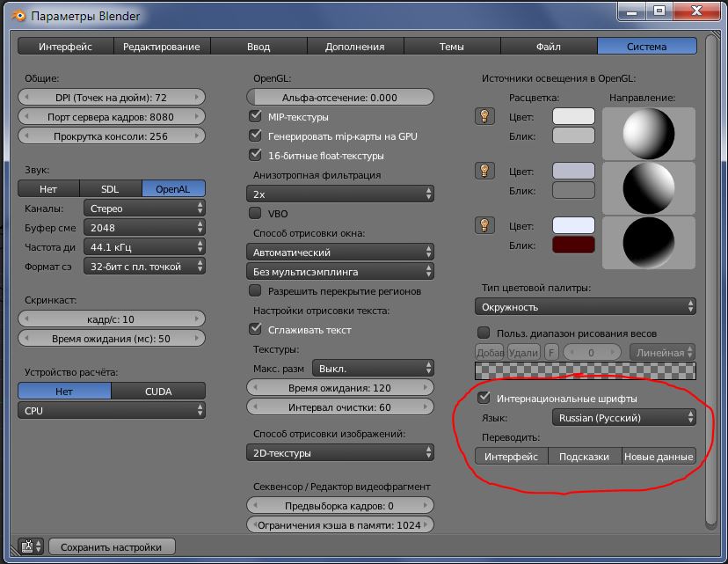
Task: Toggle the third OpenGL light bulb icon
Action: tap(484, 225)
